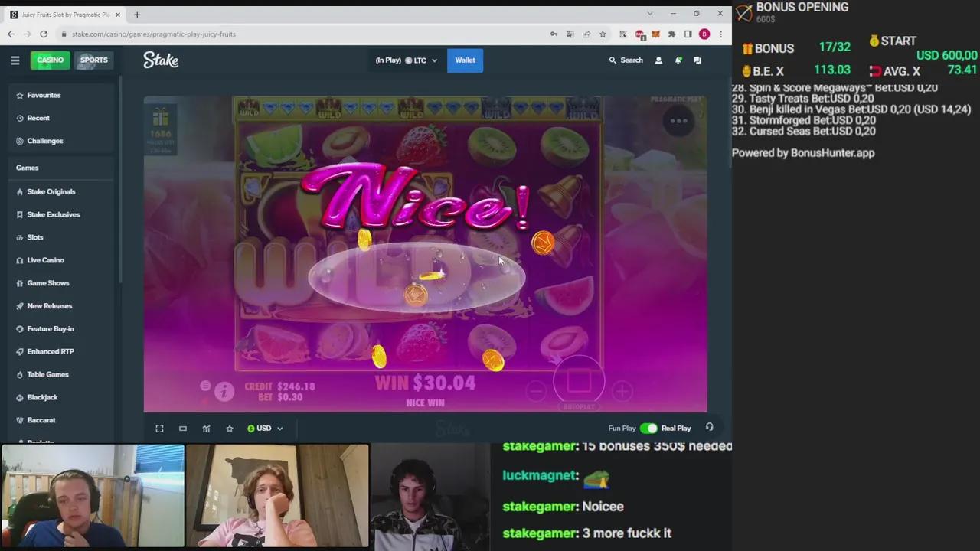Increase bet with plus button
Image resolution: width=980 pixels, height=551 pixels.
(x=622, y=392)
